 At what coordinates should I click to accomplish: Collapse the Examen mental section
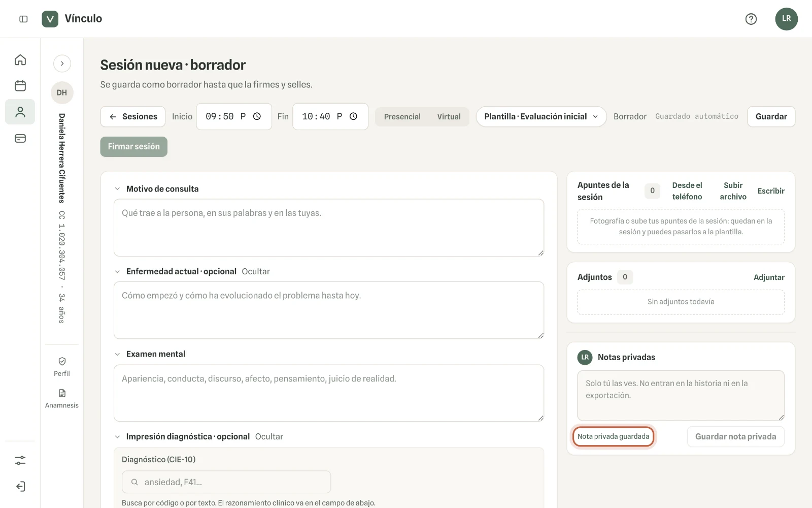click(x=117, y=354)
